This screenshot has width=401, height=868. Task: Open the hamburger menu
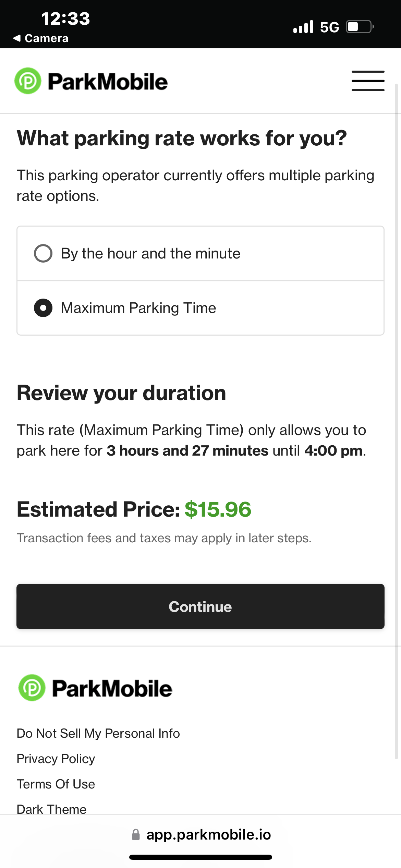click(x=368, y=81)
